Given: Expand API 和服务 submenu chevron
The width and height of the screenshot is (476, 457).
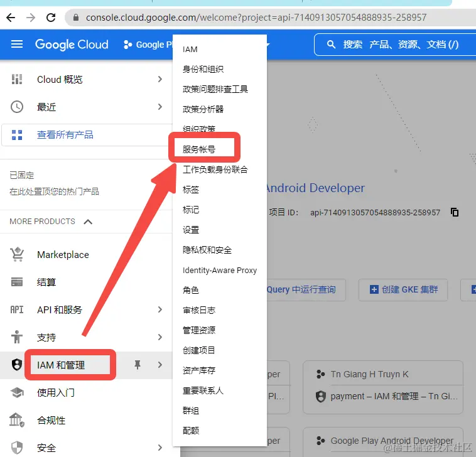Looking at the screenshot, I should [160, 309].
